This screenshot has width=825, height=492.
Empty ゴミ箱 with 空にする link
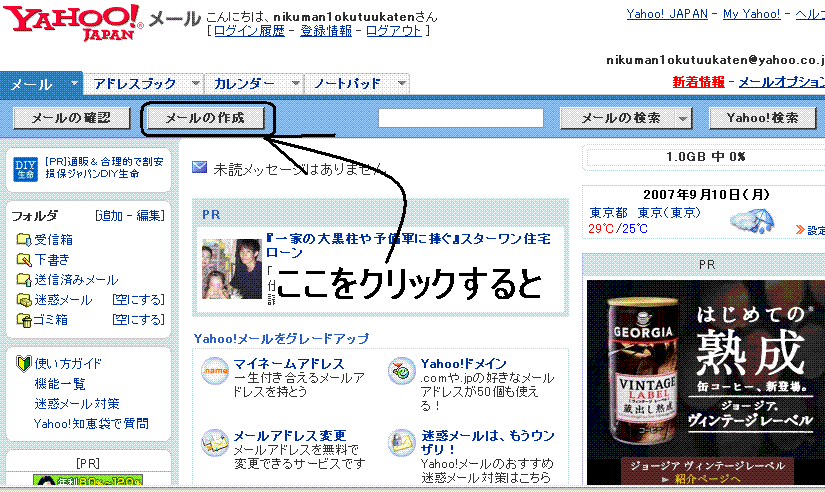point(138,320)
